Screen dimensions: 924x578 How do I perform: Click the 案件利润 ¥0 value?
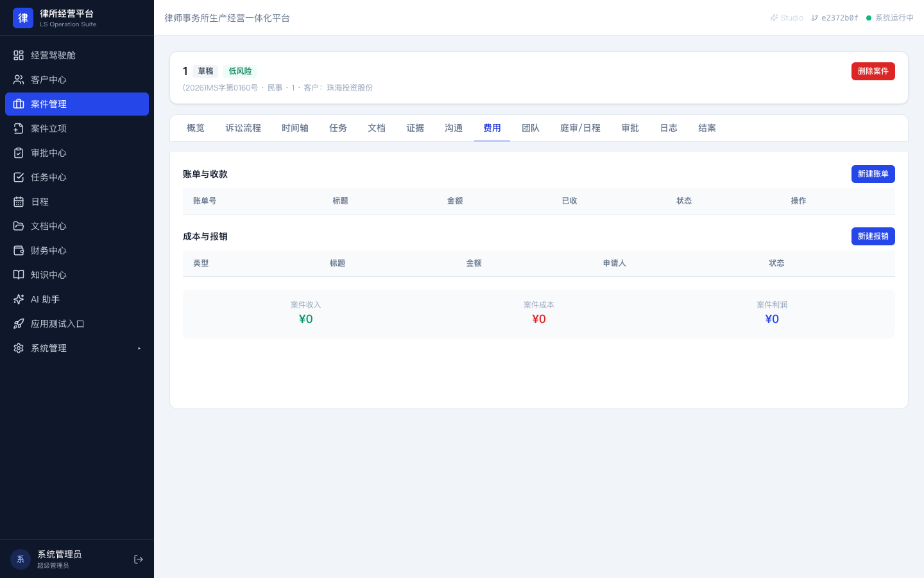pyautogui.click(x=772, y=319)
